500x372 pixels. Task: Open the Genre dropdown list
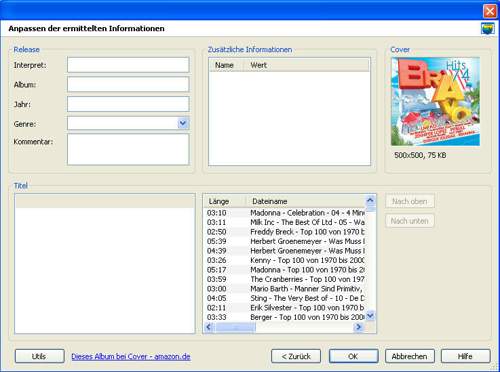[183, 123]
